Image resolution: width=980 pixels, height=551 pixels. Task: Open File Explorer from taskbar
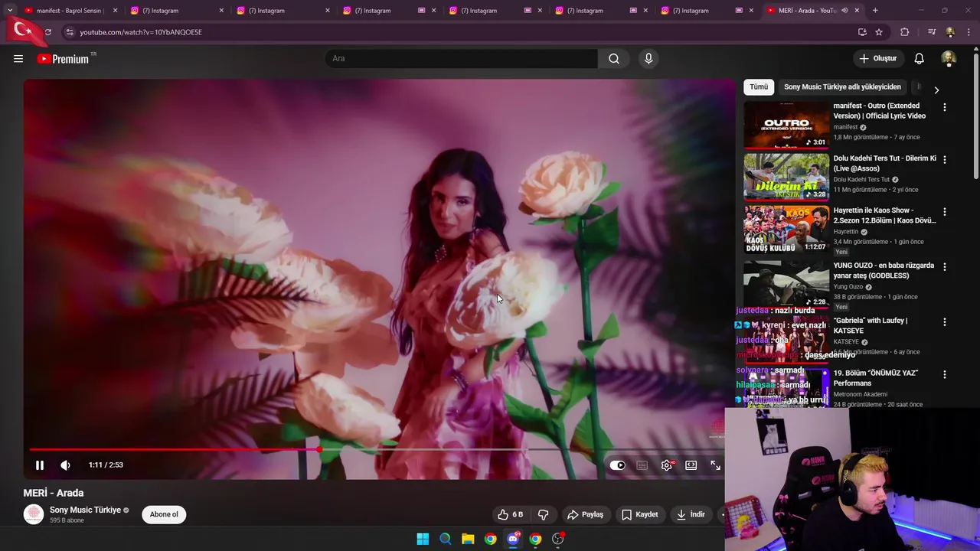tap(468, 539)
